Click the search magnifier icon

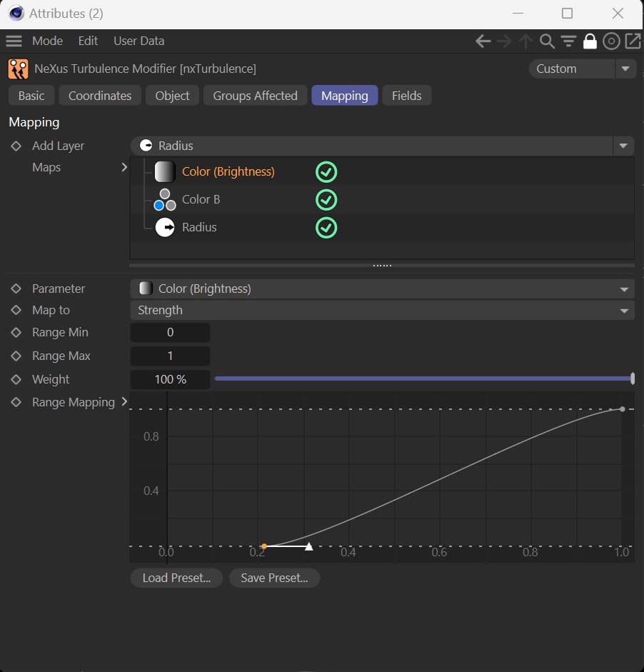point(547,41)
